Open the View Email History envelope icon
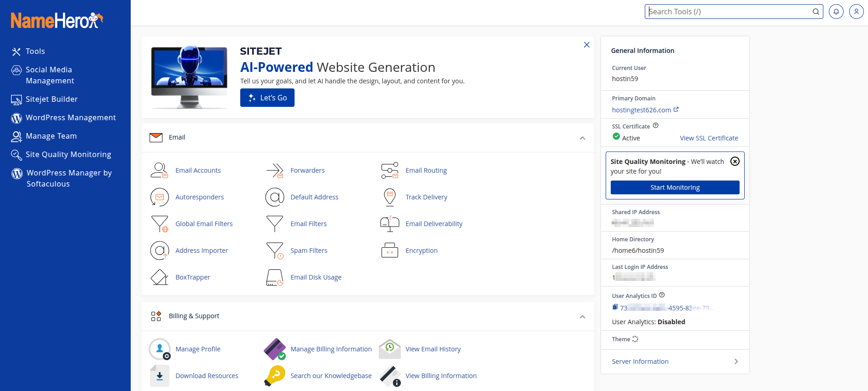868x391 pixels. tap(390, 349)
